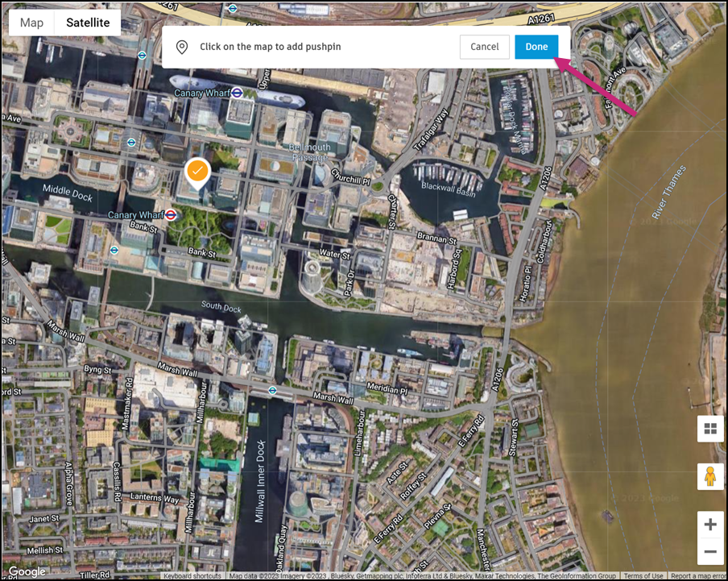The height and width of the screenshot is (581, 728).
Task: Click the Water St label
Action: [x=335, y=254]
